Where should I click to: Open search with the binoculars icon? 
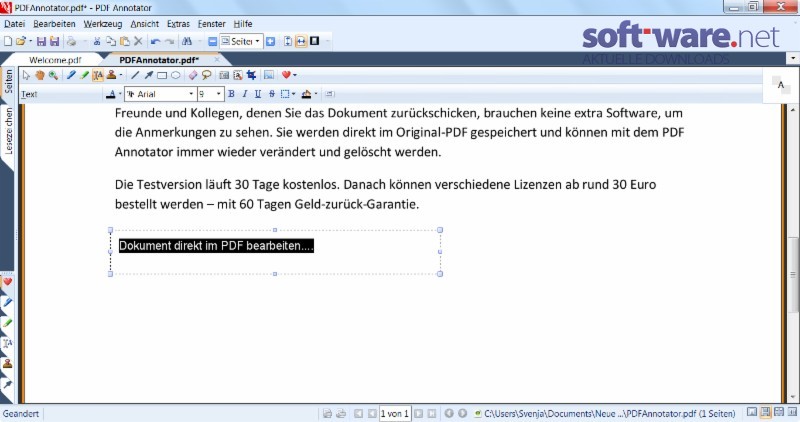187,41
